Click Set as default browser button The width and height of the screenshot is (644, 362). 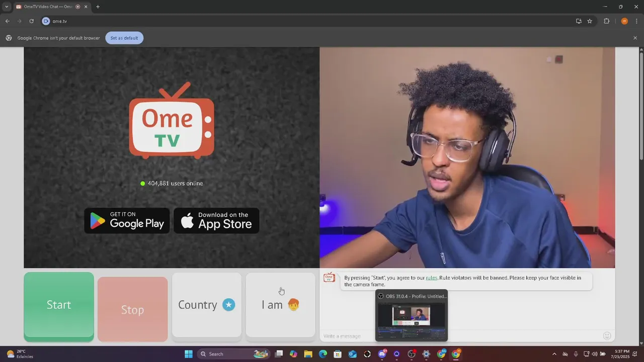(x=124, y=38)
